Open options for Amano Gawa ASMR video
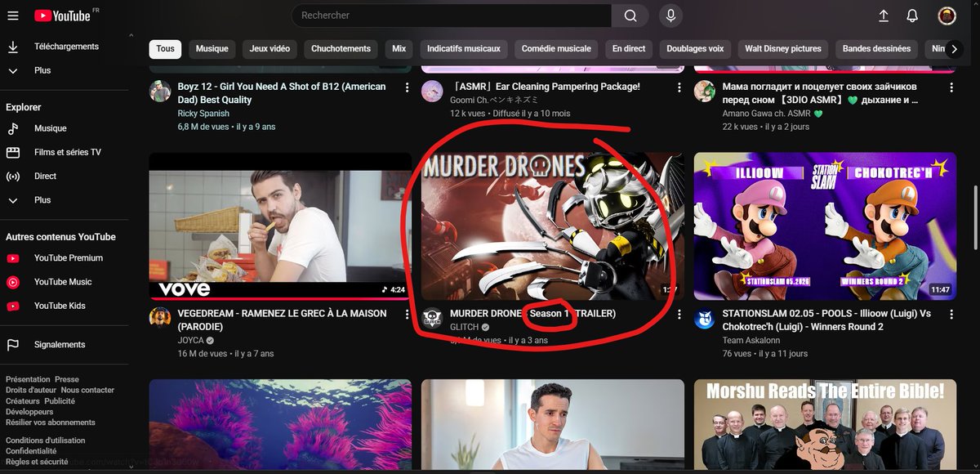980x474 pixels. (x=951, y=87)
